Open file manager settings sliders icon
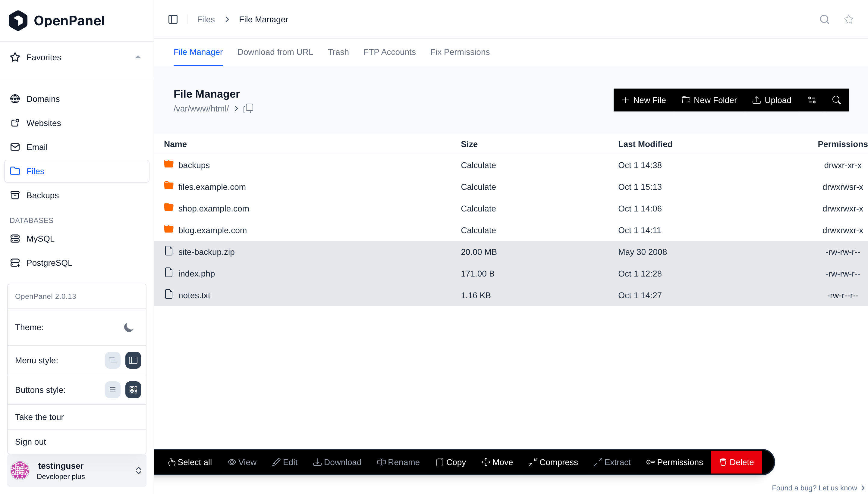This screenshot has height=494, width=868. tap(812, 100)
